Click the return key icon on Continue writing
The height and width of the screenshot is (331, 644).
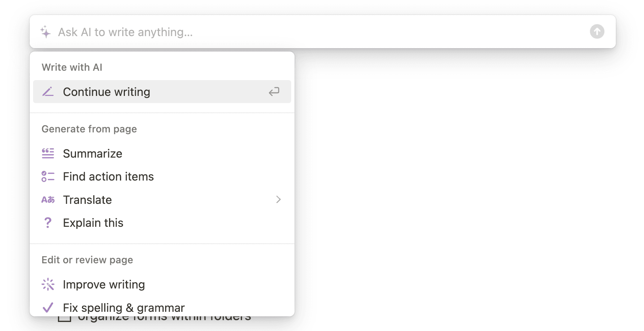tap(274, 91)
